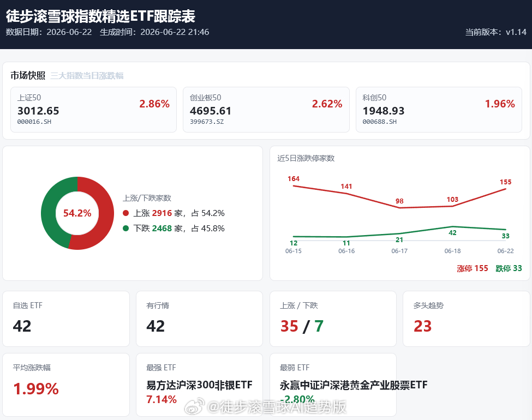Click the 涨停 155 summary

[473, 268]
